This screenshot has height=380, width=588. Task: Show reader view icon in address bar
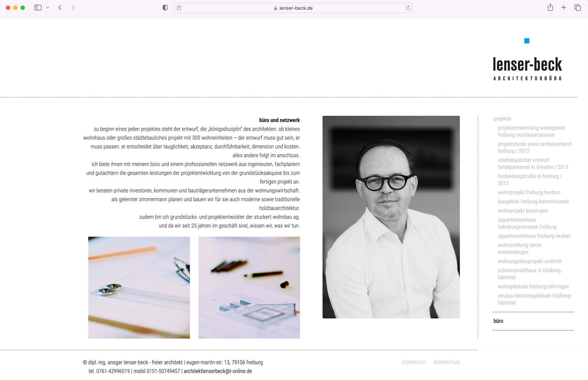coord(179,8)
